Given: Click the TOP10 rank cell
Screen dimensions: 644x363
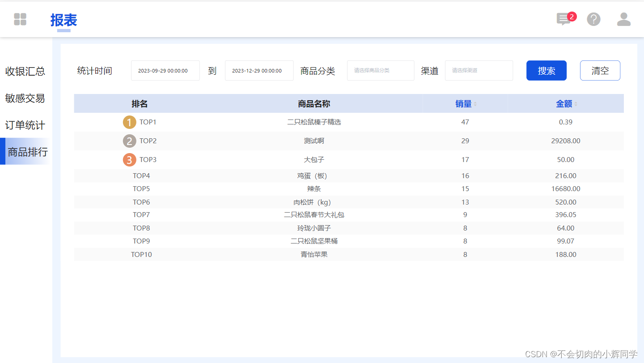Looking at the screenshot, I should (141, 255).
